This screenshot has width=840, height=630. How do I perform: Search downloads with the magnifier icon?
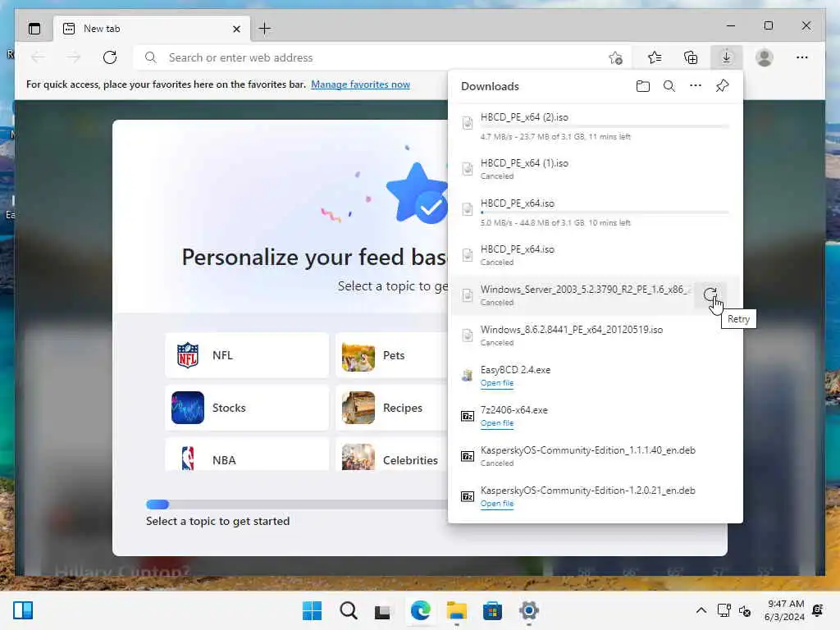tap(669, 86)
